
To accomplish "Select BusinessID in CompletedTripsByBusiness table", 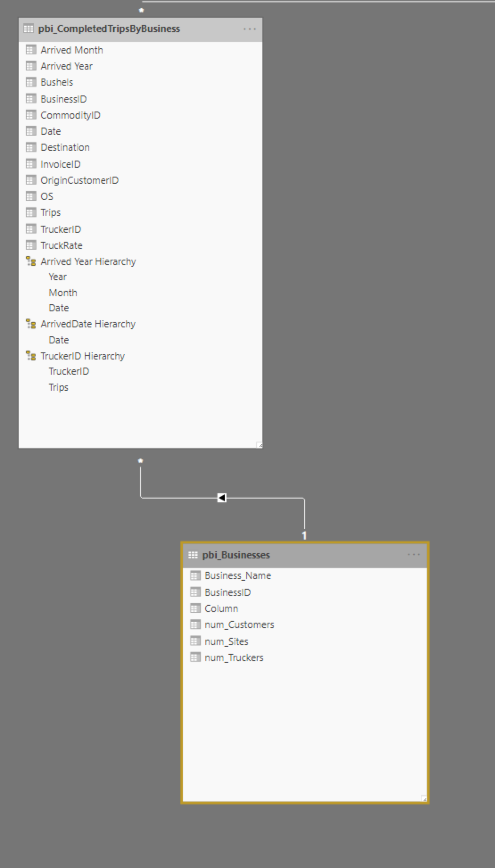I will (64, 99).
